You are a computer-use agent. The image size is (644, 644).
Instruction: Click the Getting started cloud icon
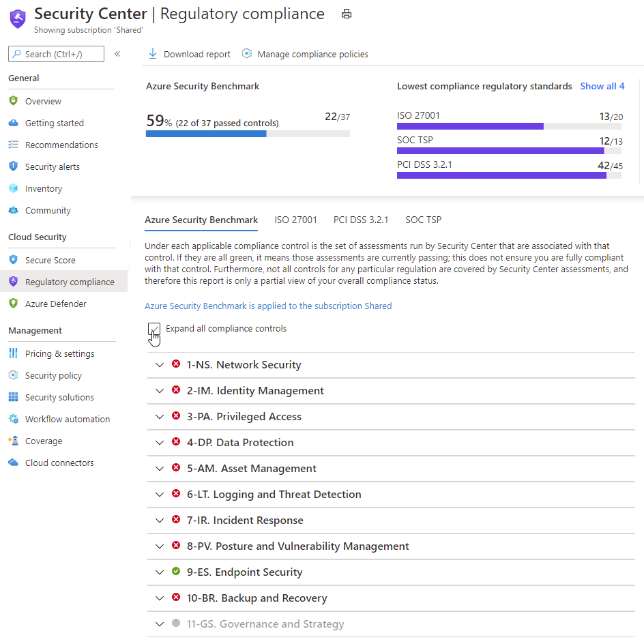(14, 123)
